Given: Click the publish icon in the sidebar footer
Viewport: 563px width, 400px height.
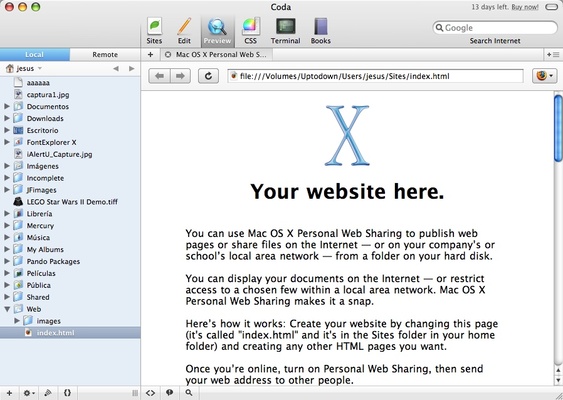Looking at the screenshot, I should point(48,393).
